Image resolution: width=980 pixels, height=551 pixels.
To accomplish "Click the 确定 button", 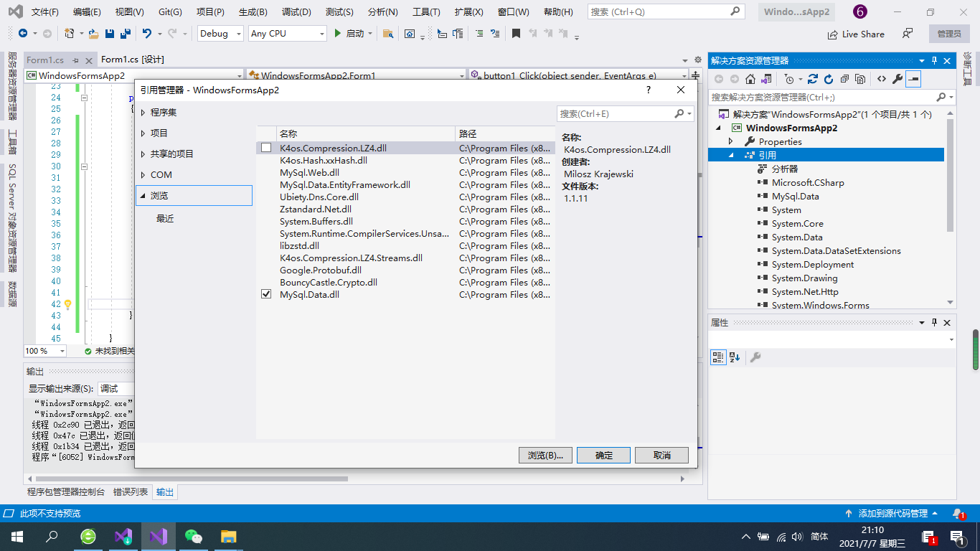I will [x=603, y=455].
